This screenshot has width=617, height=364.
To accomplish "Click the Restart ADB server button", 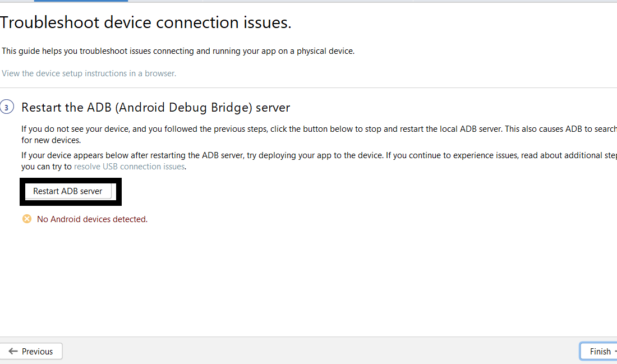I will tap(68, 191).
